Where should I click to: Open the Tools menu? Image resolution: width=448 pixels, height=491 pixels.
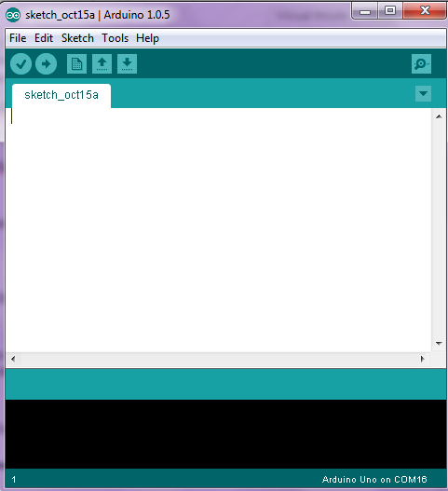[115, 38]
